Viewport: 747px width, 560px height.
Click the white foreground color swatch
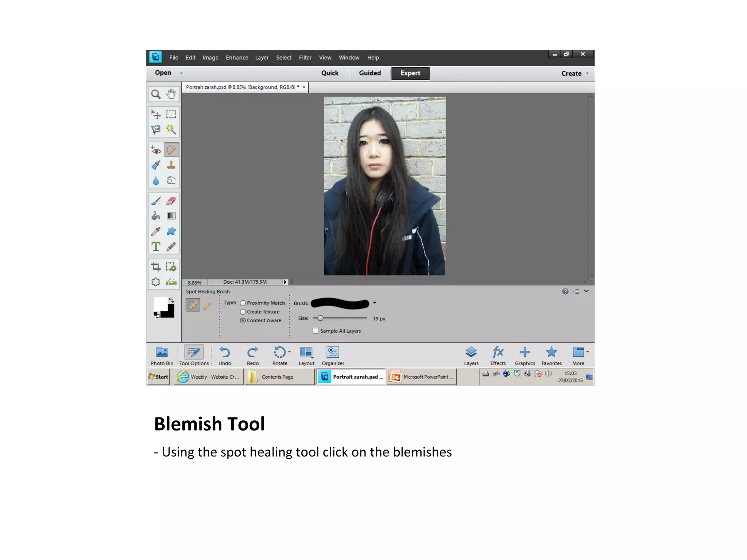pyautogui.click(x=160, y=304)
